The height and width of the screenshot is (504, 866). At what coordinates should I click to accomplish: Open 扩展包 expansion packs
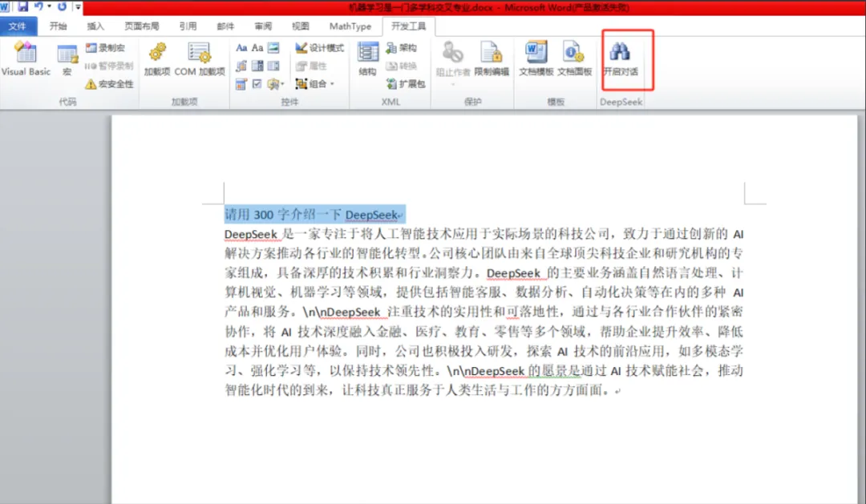coord(406,84)
